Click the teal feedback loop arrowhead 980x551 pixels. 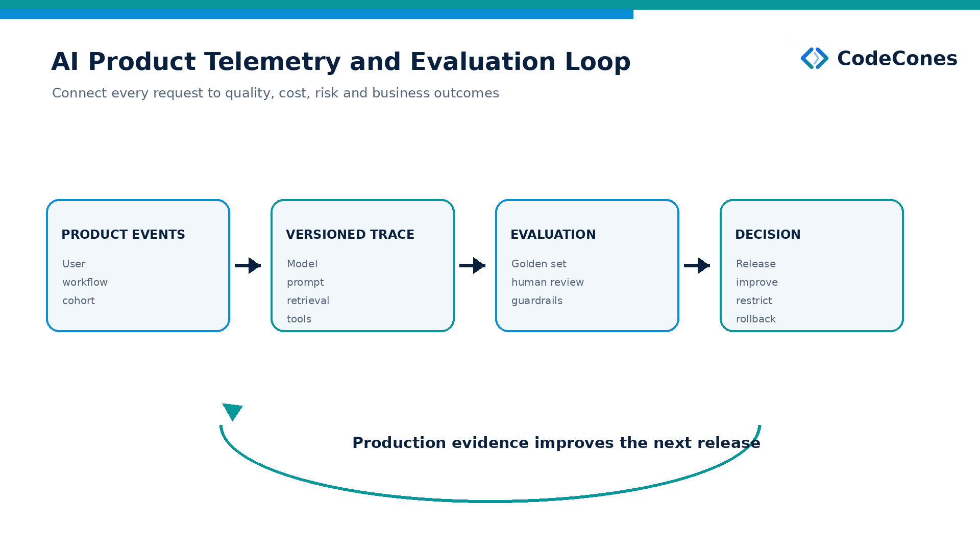233,412
